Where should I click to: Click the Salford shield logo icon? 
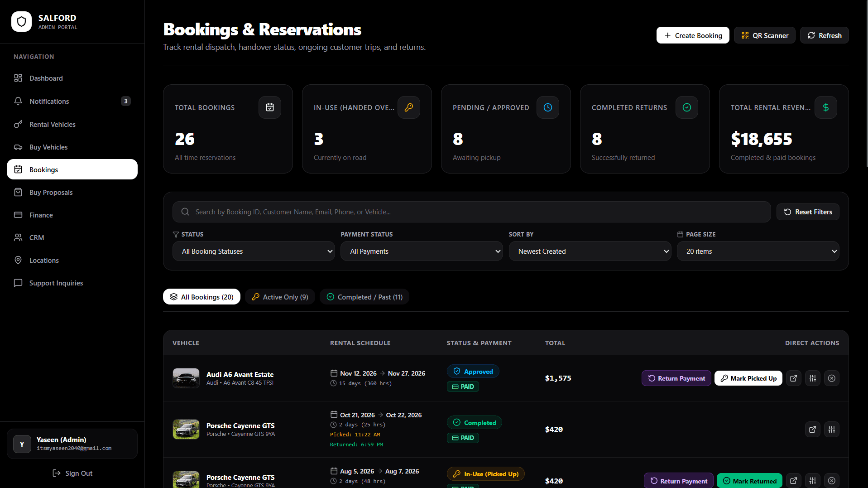[x=21, y=21]
